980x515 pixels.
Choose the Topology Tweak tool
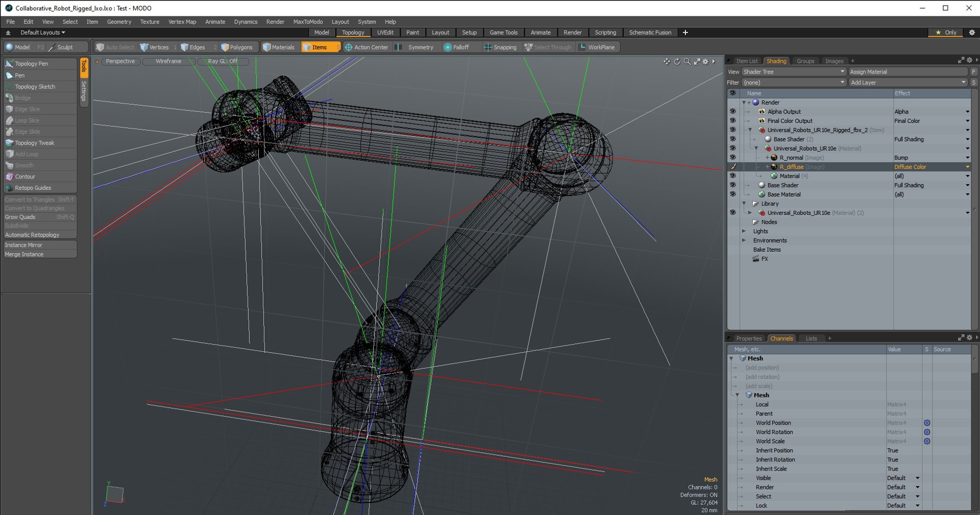pos(40,143)
